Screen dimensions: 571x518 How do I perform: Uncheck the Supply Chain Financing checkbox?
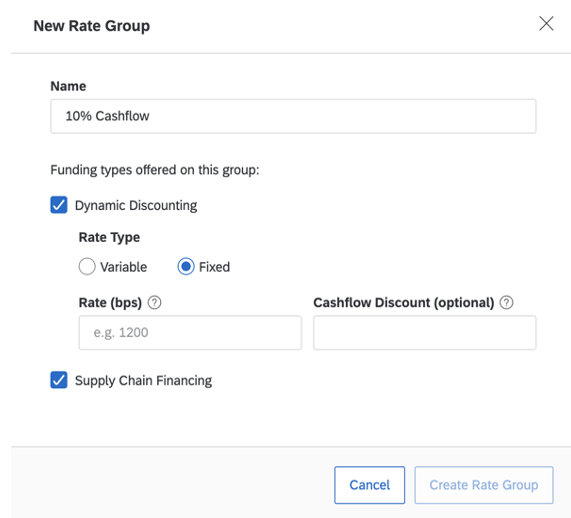coord(59,380)
